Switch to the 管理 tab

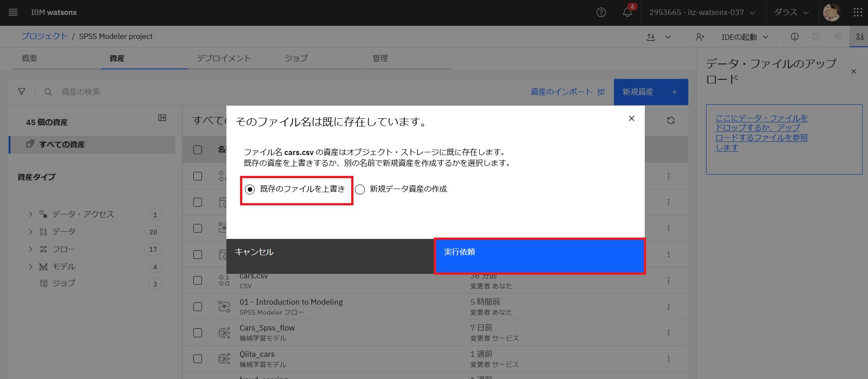point(407,58)
